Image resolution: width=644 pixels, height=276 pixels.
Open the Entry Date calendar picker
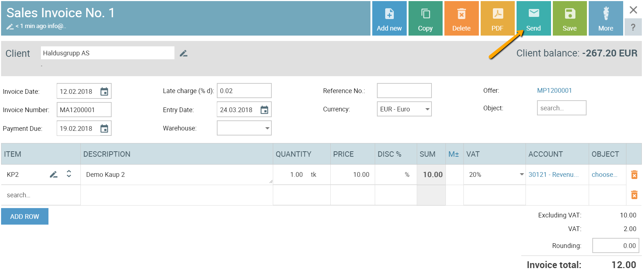pos(264,110)
